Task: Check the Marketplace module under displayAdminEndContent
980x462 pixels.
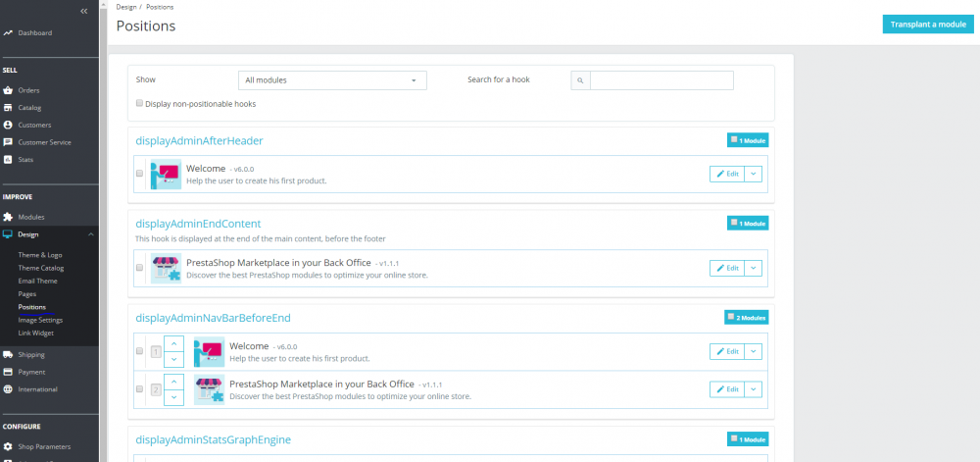Action: coord(139,267)
